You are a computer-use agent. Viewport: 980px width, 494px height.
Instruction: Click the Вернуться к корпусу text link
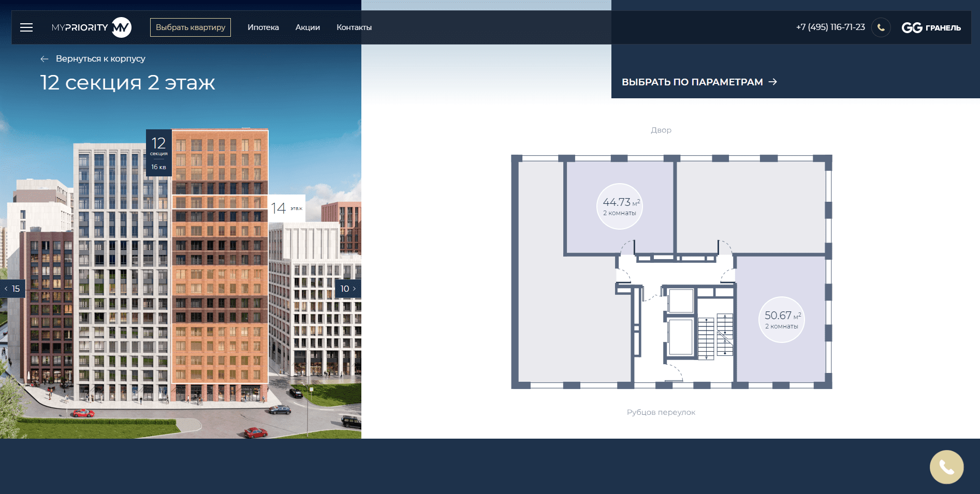pyautogui.click(x=100, y=59)
